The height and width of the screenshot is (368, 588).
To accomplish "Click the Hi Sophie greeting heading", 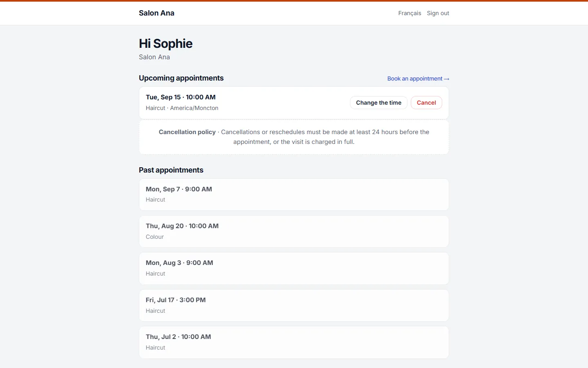I will point(165,43).
